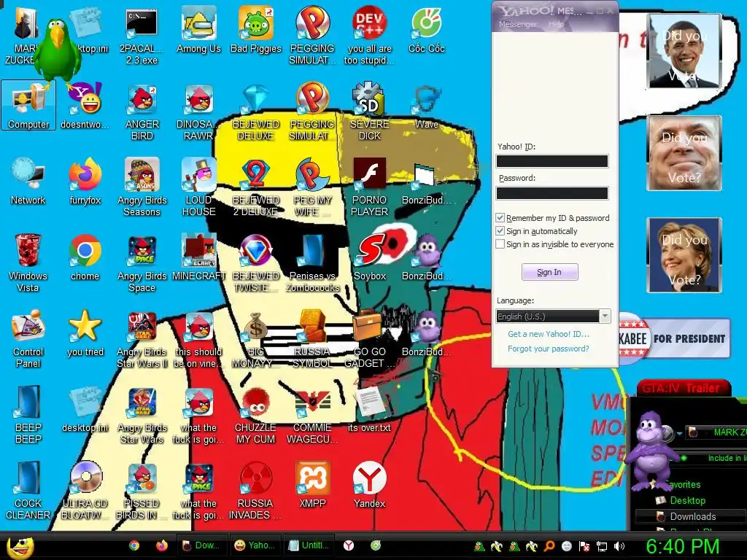Focus the Yahoo! ID input field
The width and height of the screenshot is (747, 560).
click(x=552, y=161)
